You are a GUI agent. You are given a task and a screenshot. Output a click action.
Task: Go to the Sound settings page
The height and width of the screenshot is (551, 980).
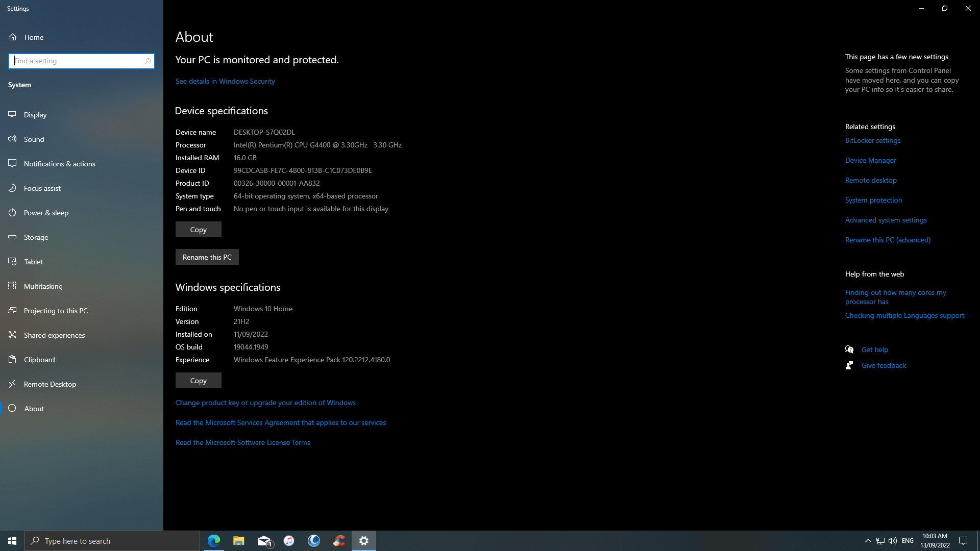pos(82,139)
